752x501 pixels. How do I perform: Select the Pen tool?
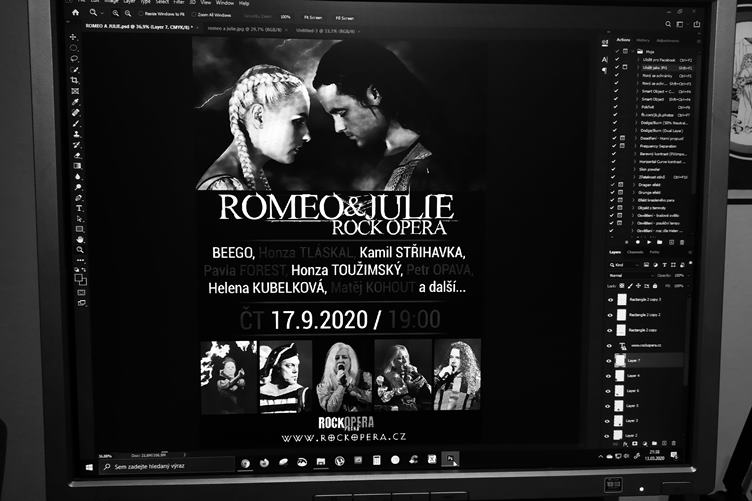79,198
